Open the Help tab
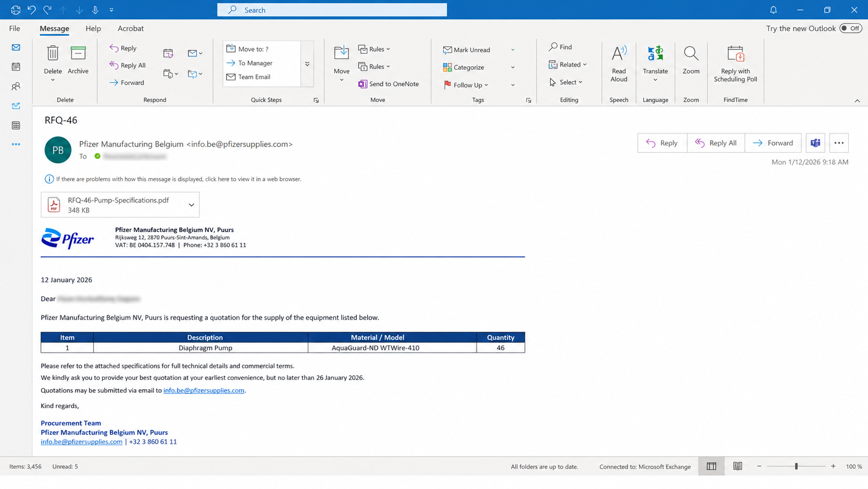The image size is (868, 489). click(x=93, y=28)
